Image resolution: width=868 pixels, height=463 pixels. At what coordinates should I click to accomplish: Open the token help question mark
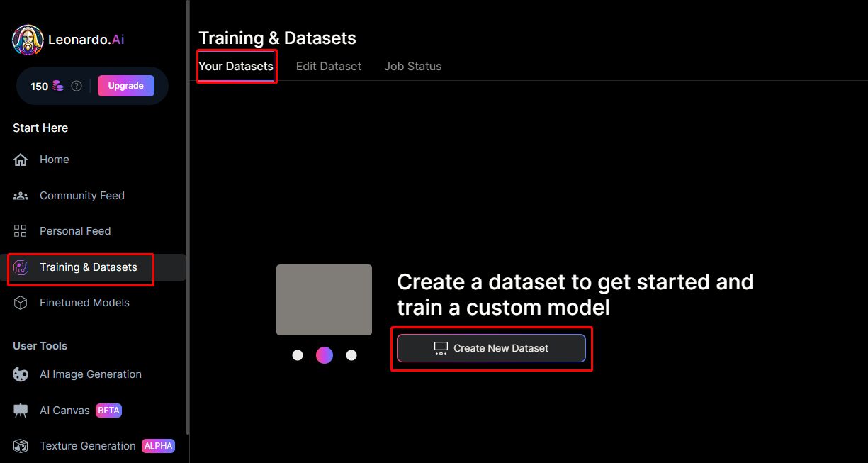(77, 86)
